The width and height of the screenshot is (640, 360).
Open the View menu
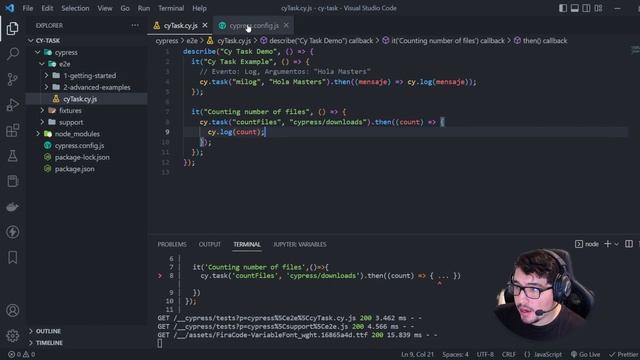[104, 8]
